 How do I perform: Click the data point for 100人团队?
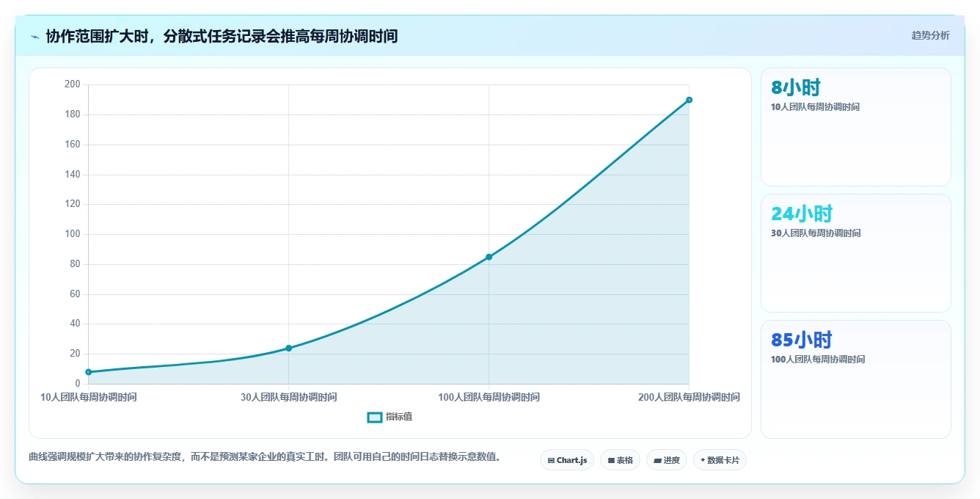[x=489, y=257]
